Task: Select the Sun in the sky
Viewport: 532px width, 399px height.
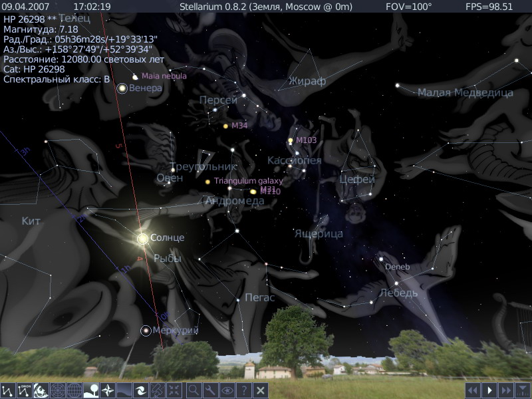Action: point(142,238)
